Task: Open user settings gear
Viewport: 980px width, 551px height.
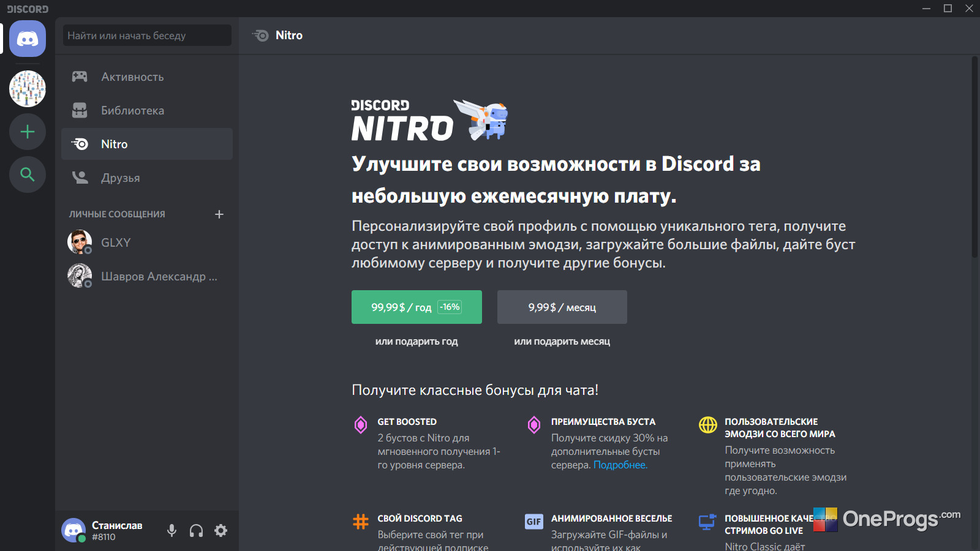Action: click(x=221, y=531)
